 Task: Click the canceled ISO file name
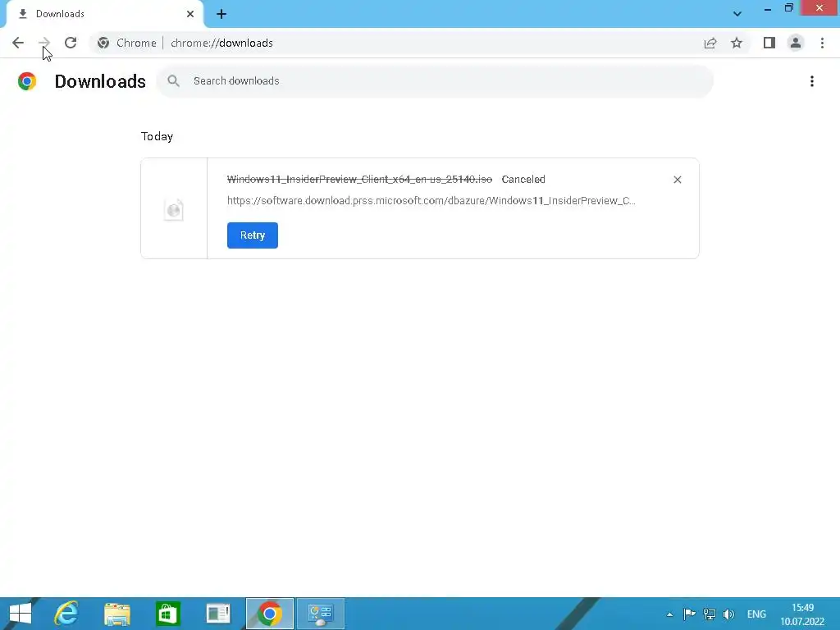pos(359,180)
